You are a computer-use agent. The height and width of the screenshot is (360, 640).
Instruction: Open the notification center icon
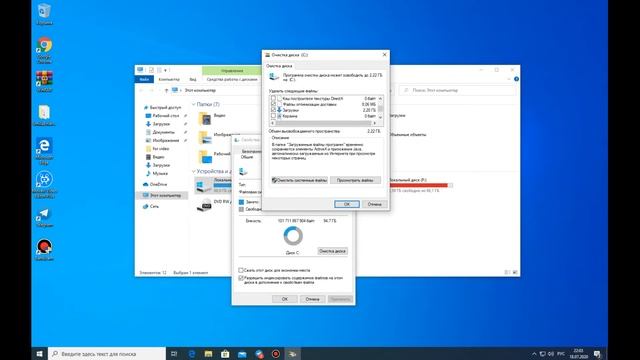(x=598, y=354)
